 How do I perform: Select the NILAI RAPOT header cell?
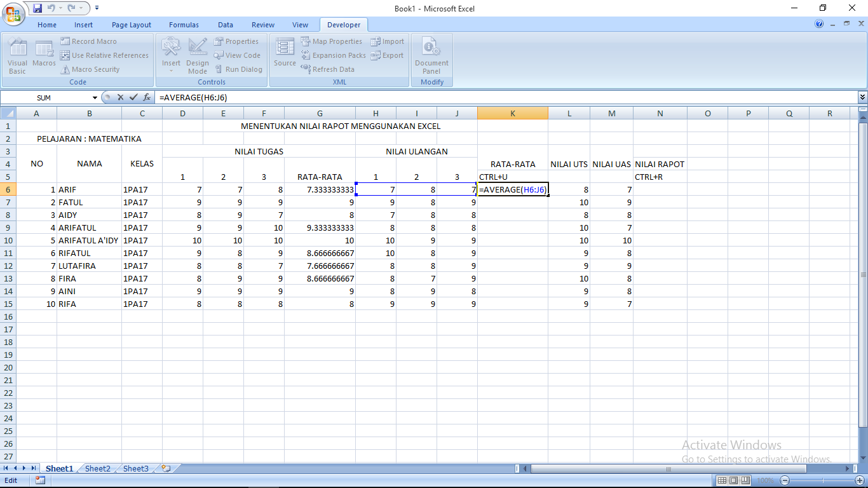click(660, 164)
